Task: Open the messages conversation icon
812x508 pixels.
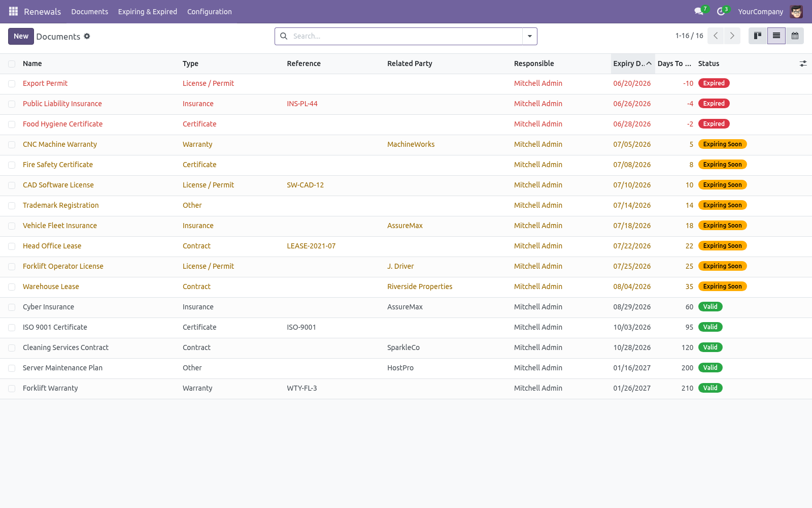Action: (699, 11)
